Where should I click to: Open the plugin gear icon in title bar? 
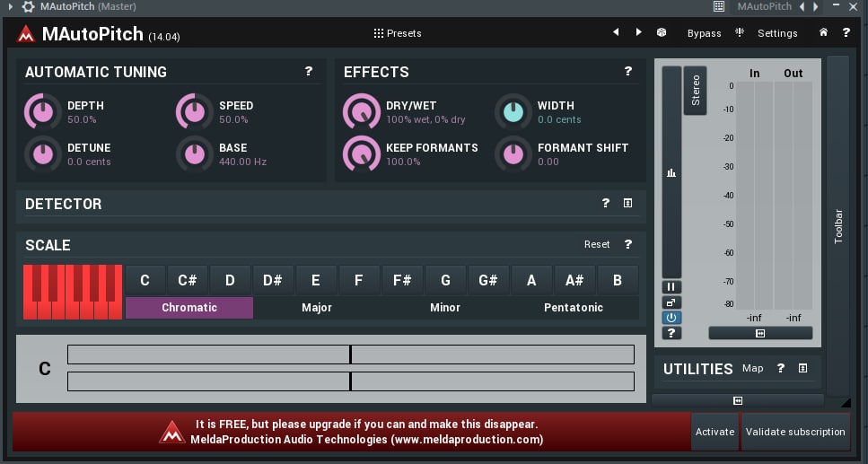pos(28,6)
